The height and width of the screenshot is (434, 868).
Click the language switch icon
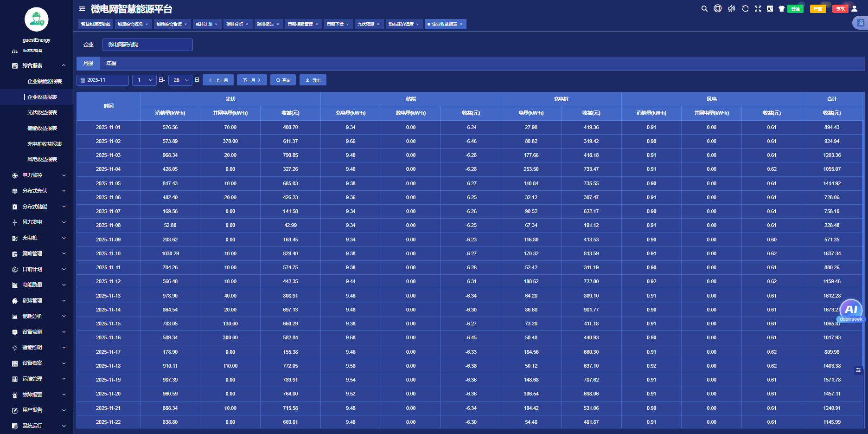pos(770,9)
